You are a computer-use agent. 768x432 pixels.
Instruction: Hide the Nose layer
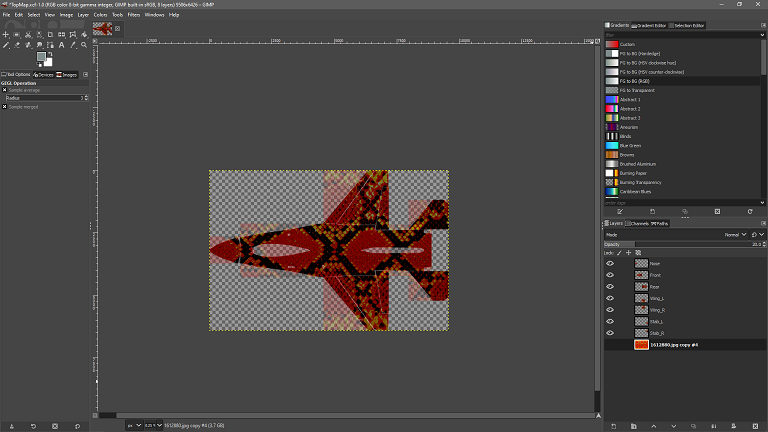(610, 263)
